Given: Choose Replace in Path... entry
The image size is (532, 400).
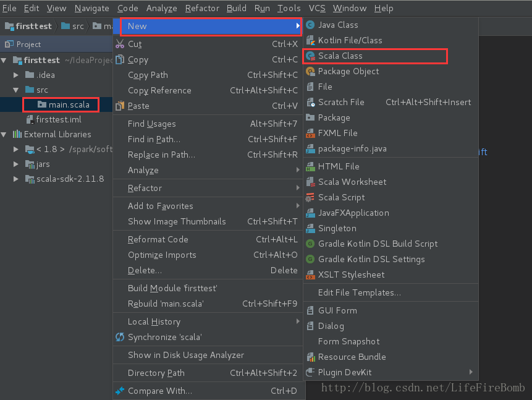Looking at the screenshot, I should click(x=208, y=155).
